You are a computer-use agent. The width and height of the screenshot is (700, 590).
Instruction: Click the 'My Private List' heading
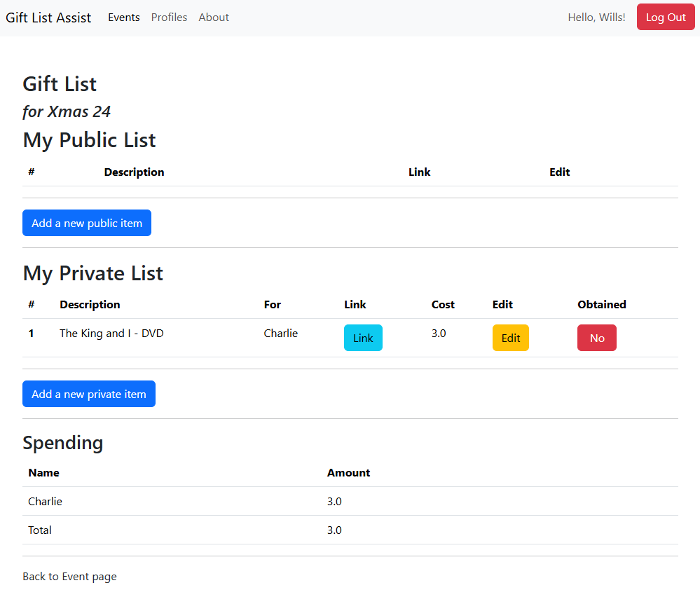(x=92, y=273)
